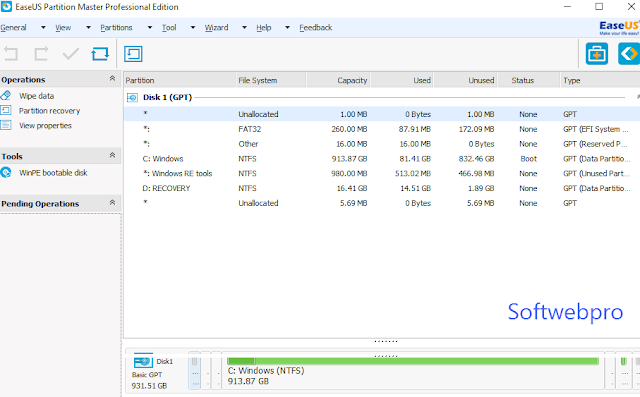Open the Wizard menu dropdown arrow
Viewport: 640px width, 397px height.
pyautogui.click(x=244, y=28)
